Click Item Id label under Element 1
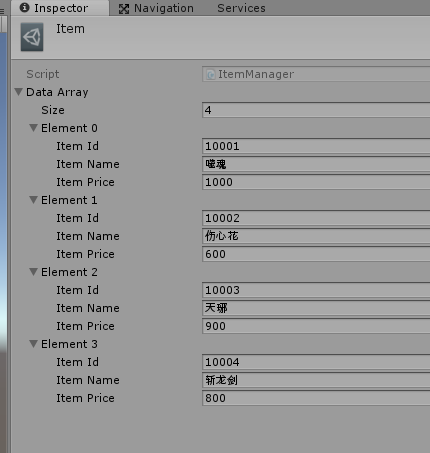430x453 pixels. (77, 218)
